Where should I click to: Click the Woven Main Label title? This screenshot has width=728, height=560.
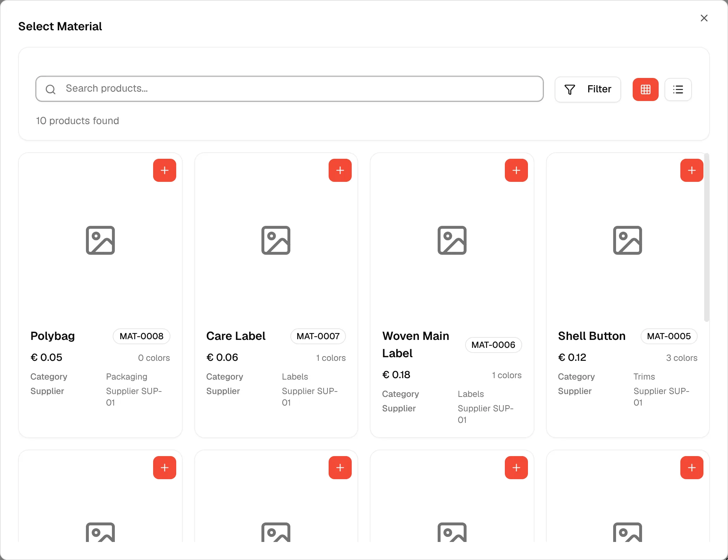416,345
